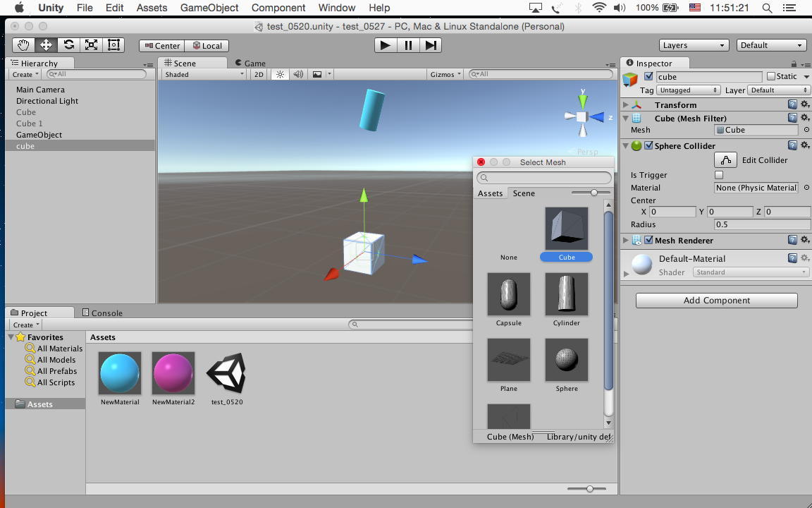The height and width of the screenshot is (508, 812).
Task: Open scene effects image icon
Action: point(317,74)
